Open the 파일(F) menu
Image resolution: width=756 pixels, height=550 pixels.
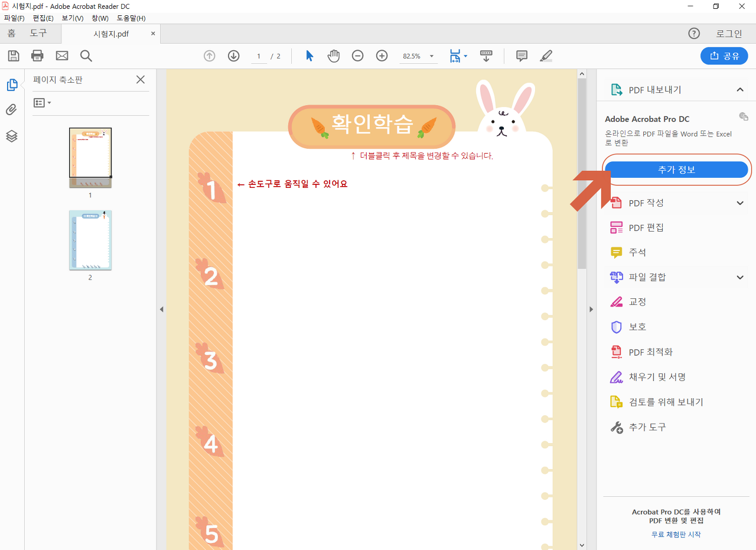click(x=14, y=18)
